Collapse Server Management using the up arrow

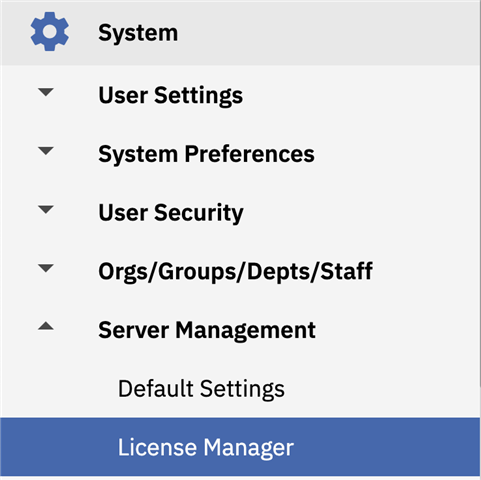pyautogui.click(x=46, y=326)
